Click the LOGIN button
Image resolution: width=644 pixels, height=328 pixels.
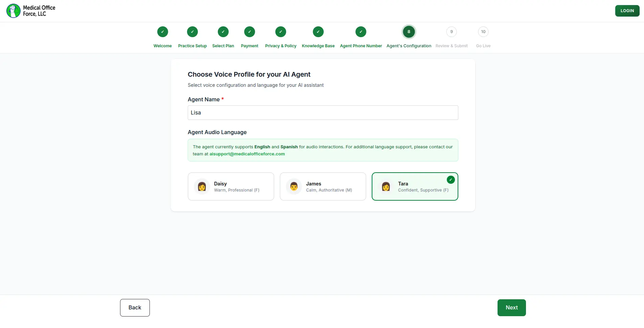[x=627, y=11]
